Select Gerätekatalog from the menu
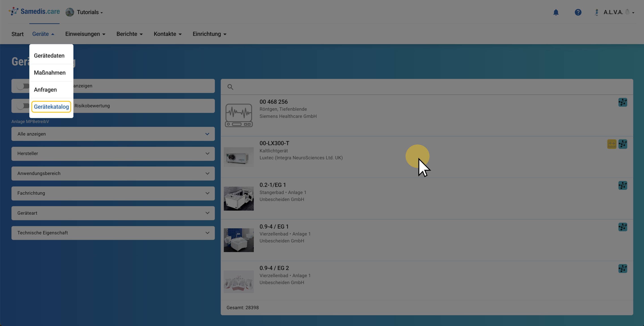644x326 pixels. (x=51, y=107)
